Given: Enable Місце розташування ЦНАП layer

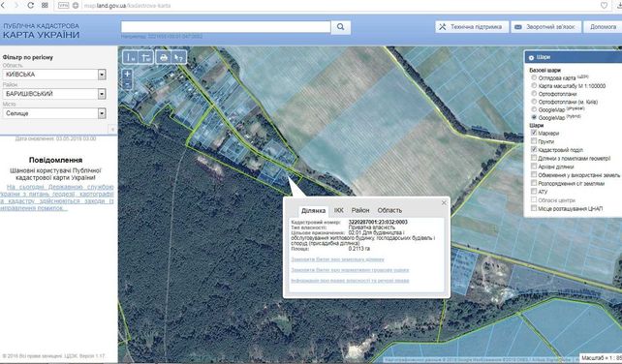Looking at the screenshot, I should [x=534, y=208].
